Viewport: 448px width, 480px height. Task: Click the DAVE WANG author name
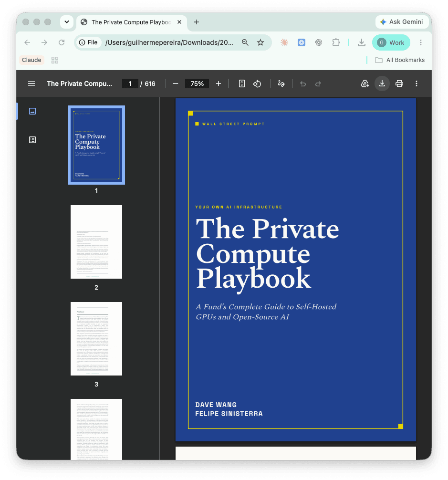tap(216, 405)
